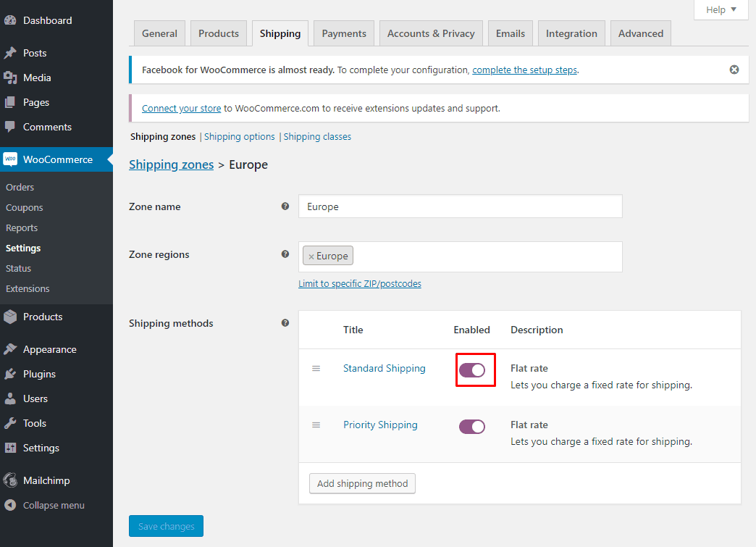The width and height of the screenshot is (756, 547).
Task: Grab the drag handle for Standard Shipping
Action: click(x=316, y=368)
